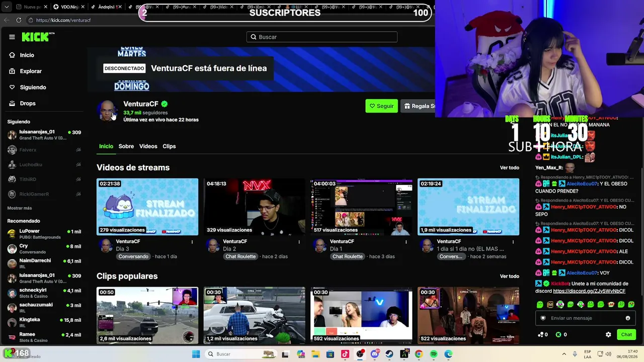Screen dimensions: 644x362
Task: Follow VenturaCF with the Seguir button
Action: tap(381, 106)
